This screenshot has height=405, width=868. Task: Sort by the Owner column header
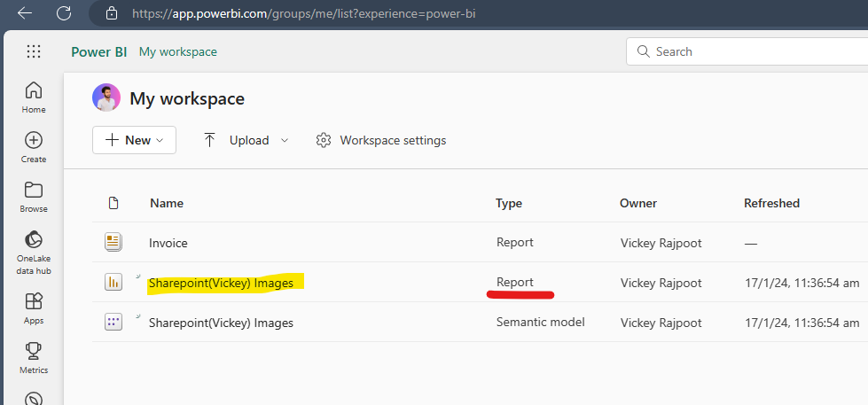tap(638, 203)
